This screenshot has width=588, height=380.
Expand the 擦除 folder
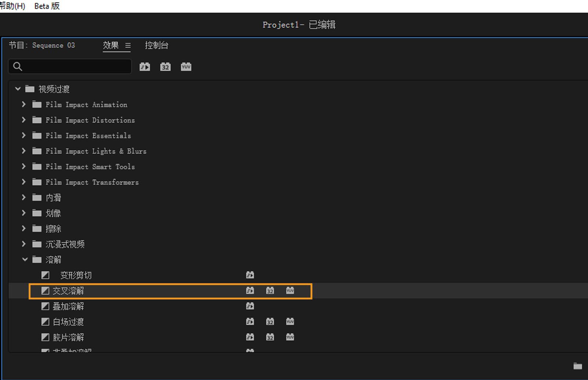pyautogui.click(x=24, y=228)
